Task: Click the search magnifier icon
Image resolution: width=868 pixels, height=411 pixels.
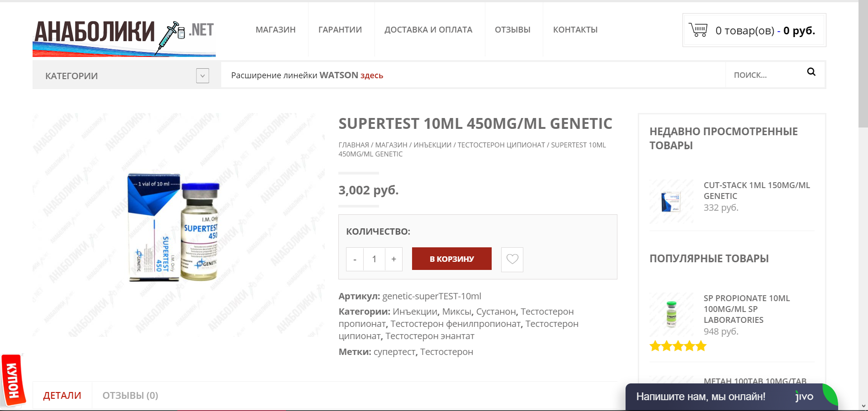Action: click(811, 72)
